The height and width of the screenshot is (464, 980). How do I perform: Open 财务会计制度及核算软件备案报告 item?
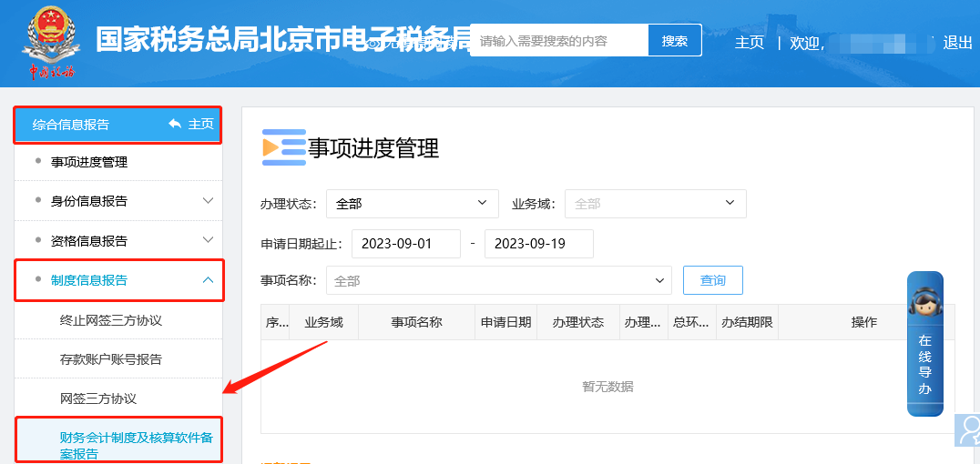(x=136, y=446)
